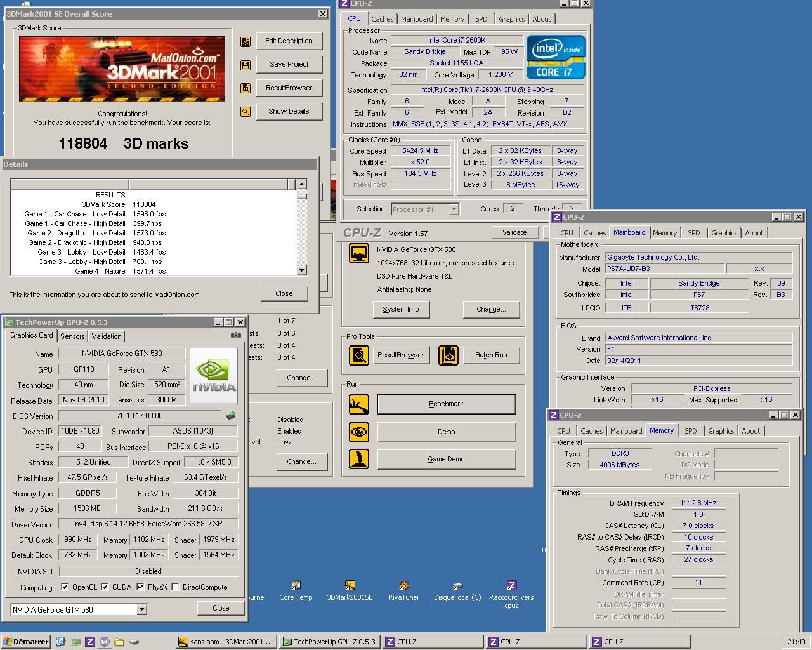Screen dimensions: 812x650
Task: Open the Disque local (C) shortcut
Action: (x=457, y=590)
